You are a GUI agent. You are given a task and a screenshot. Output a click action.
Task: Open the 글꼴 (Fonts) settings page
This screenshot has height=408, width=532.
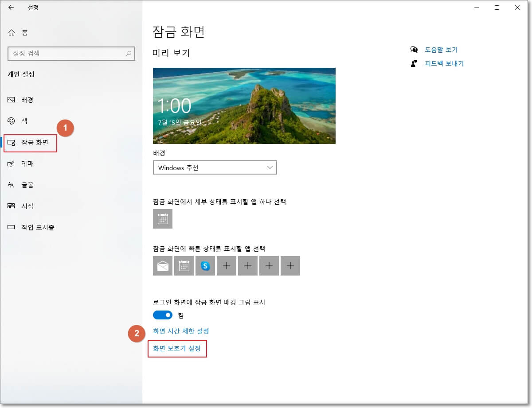[x=27, y=185]
